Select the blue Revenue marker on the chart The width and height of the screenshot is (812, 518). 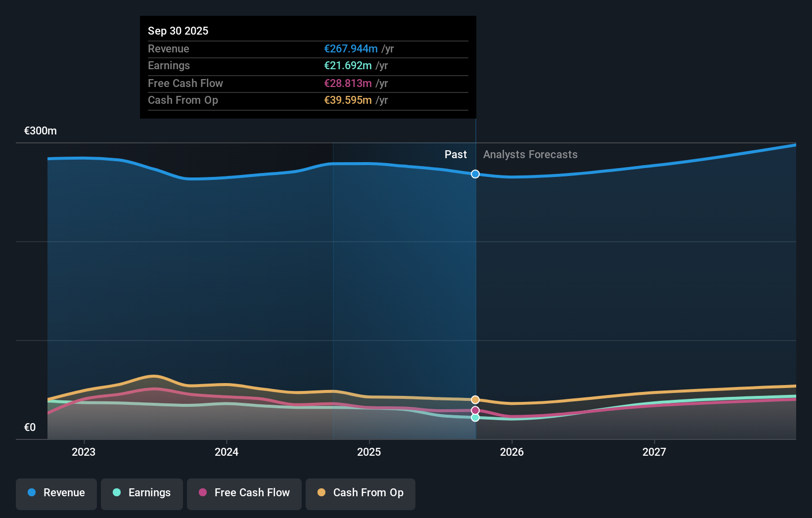pyautogui.click(x=475, y=174)
